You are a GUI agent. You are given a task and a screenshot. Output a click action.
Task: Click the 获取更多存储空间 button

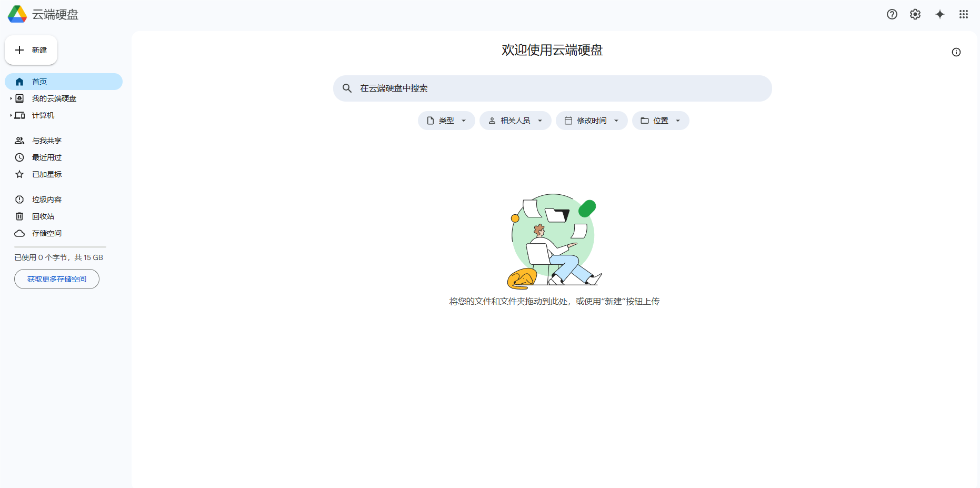[56, 278]
